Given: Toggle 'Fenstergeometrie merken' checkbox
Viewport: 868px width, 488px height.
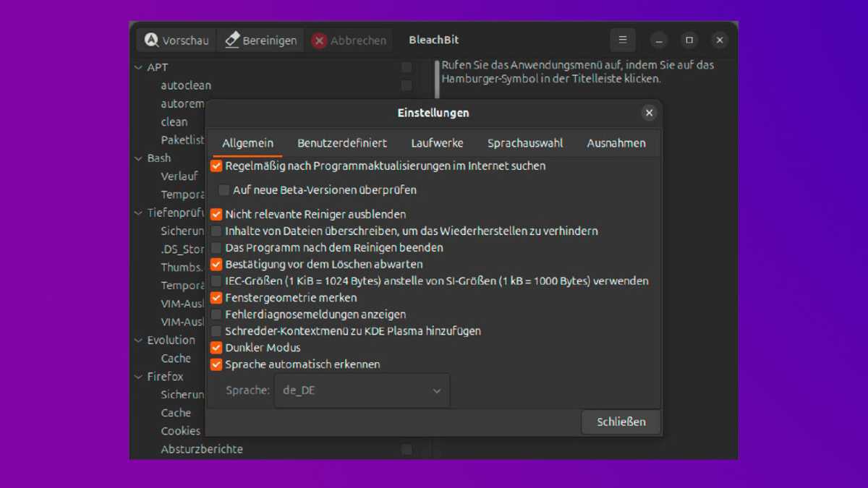Looking at the screenshot, I should click(216, 298).
